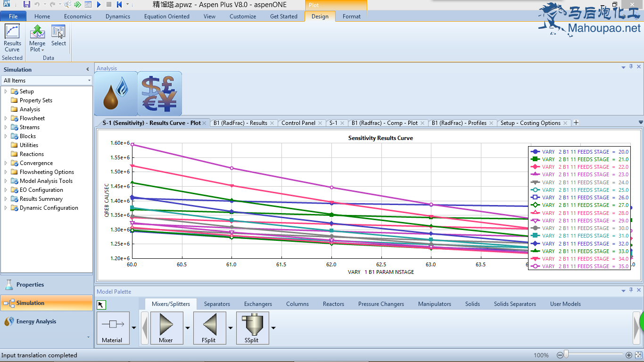
Task: Collapse the Simulation navigation pane
Action: click(x=87, y=69)
